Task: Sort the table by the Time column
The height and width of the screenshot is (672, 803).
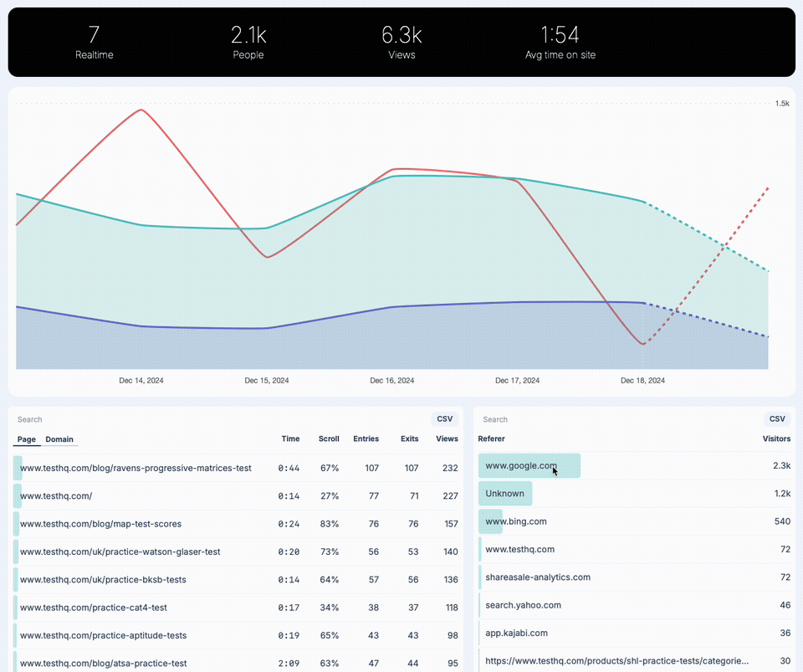Action: pos(290,439)
